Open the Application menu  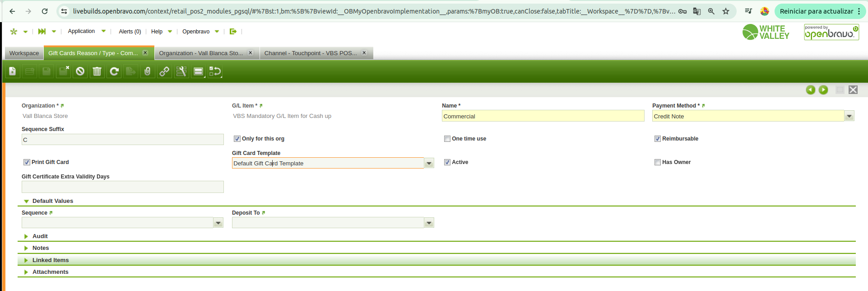(87, 31)
